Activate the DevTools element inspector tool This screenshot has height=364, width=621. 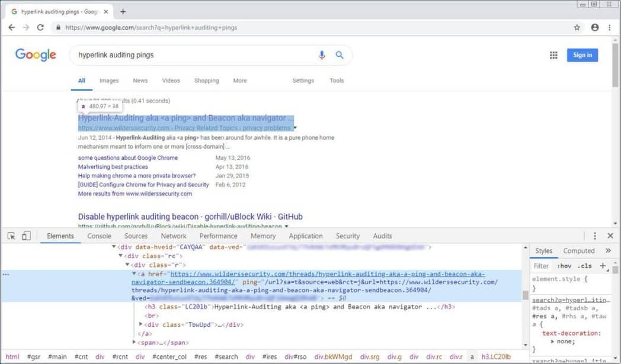click(11, 236)
